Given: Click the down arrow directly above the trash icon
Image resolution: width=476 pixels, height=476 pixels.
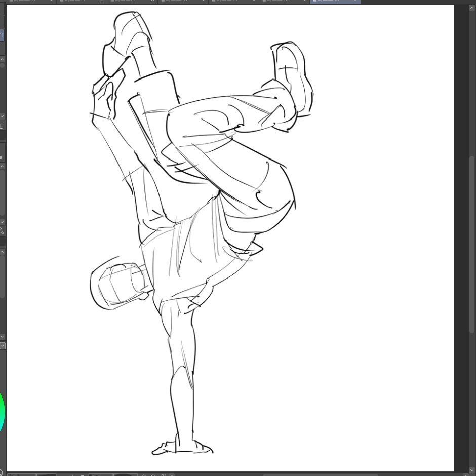Looking at the screenshot, I should coord(2,116).
